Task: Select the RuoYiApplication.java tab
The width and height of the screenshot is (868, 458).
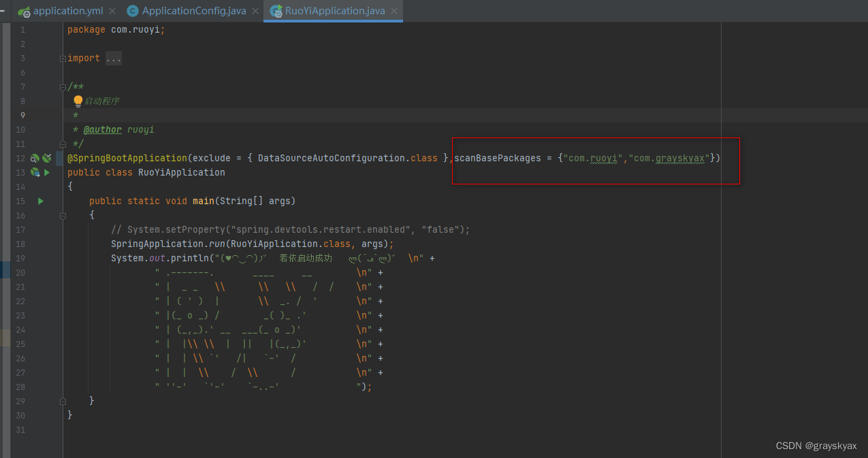Action: [335, 11]
